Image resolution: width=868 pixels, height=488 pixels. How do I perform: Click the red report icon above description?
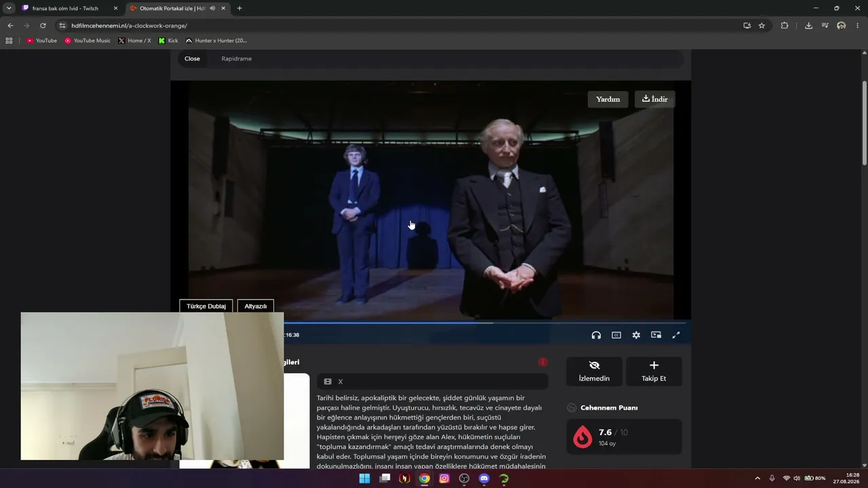pos(542,362)
